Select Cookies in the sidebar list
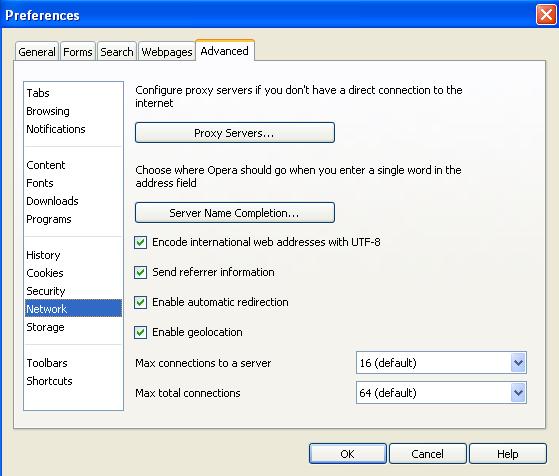Screen dimensions: 559x476 pos(45,273)
